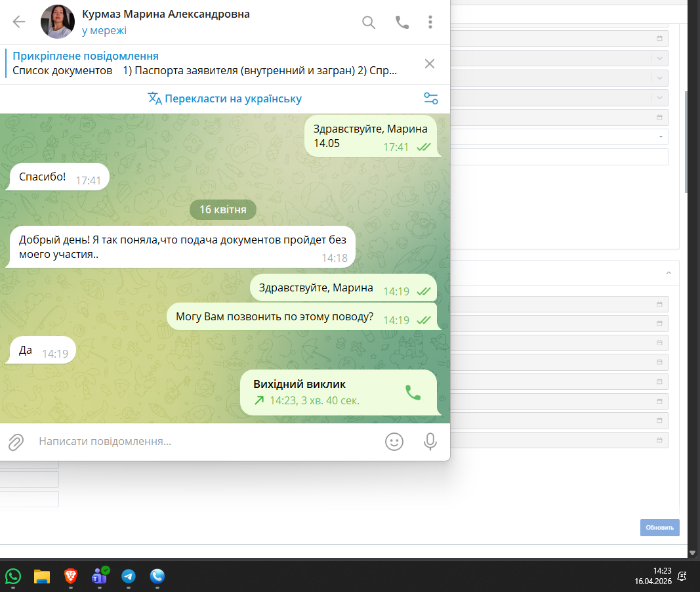The width and height of the screenshot is (700, 592).
Task: Select the Могу Вам позвонить по этому поводу? message
Action: [x=302, y=317]
